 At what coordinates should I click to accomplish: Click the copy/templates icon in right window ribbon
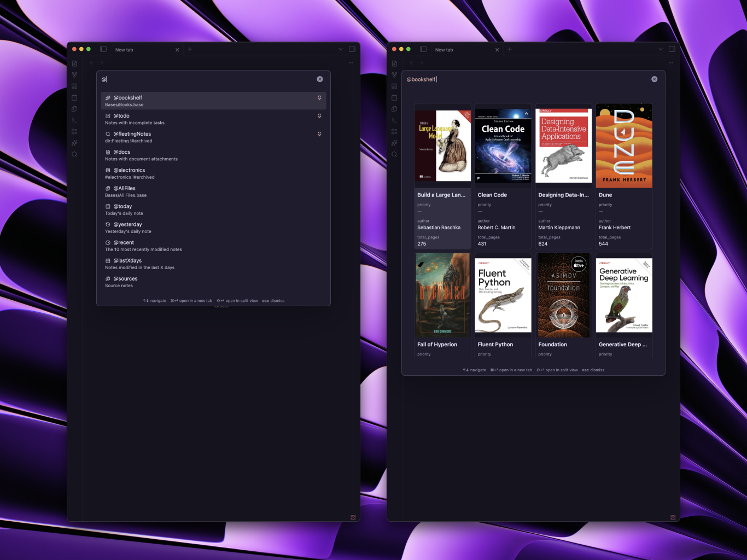[394, 109]
